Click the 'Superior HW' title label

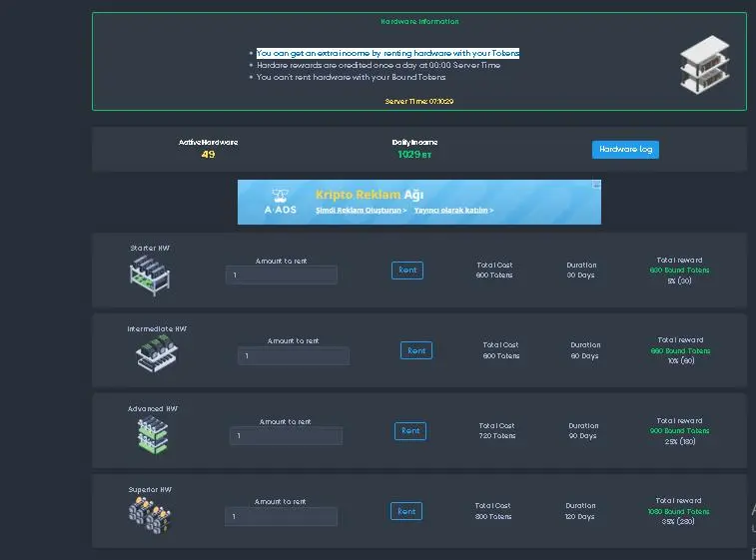tap(150, 490)
